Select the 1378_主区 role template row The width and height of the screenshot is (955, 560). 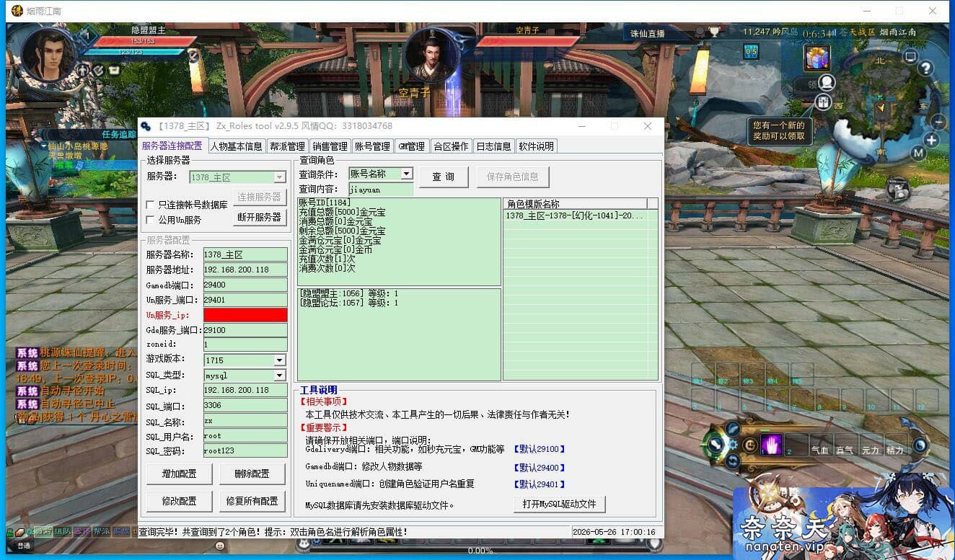tap(575, 215)
